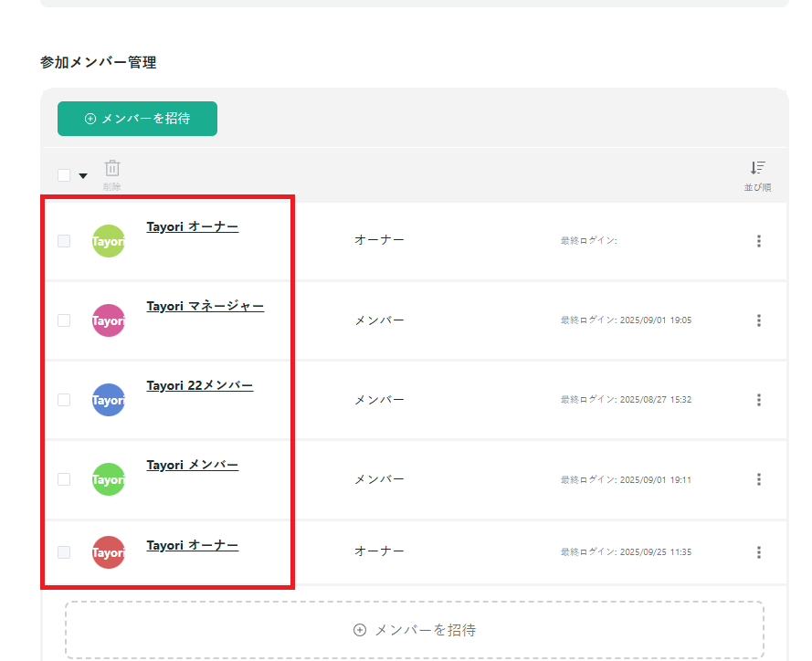Expand the arrow beside the select-all checkbox
This screenshot has width=812, height=661.
click(x=82, y=174)
